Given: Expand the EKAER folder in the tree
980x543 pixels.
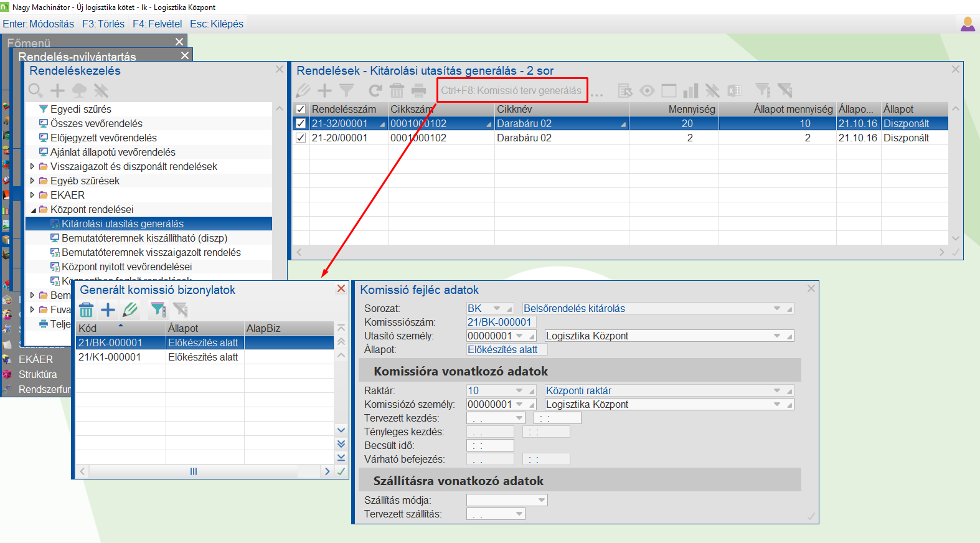Looking at the screenshot, I should (x=32, y=195).
